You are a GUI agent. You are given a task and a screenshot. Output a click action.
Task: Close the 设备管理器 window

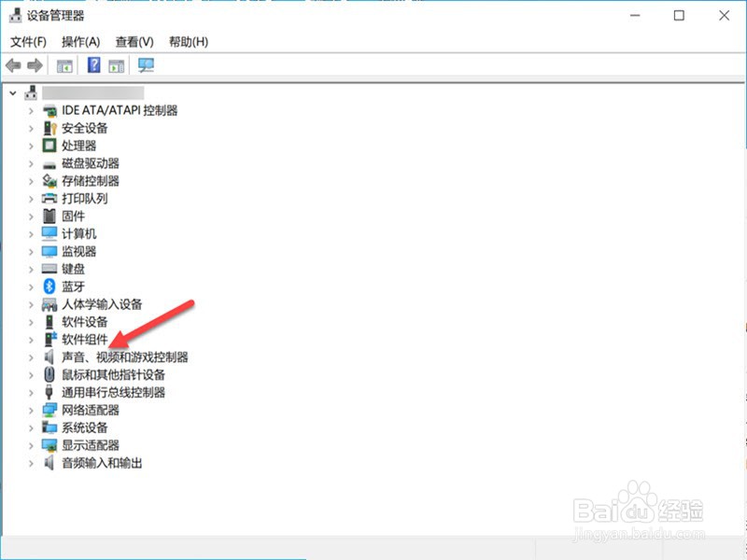tap(725, 15)
